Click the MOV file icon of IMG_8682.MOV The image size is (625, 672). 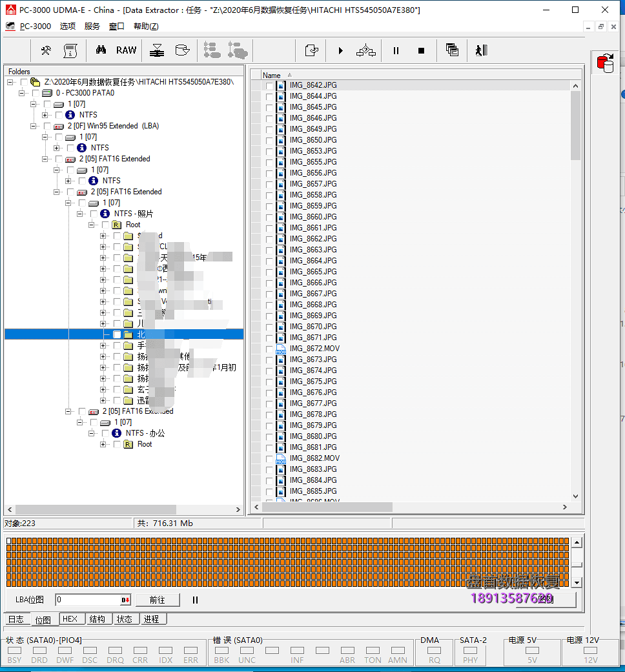point(281,458)
